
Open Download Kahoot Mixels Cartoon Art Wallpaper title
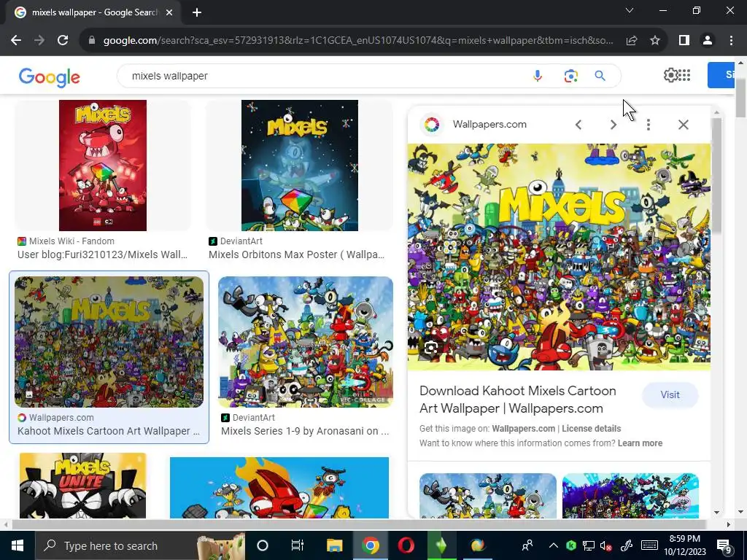(x=517, y=400)
